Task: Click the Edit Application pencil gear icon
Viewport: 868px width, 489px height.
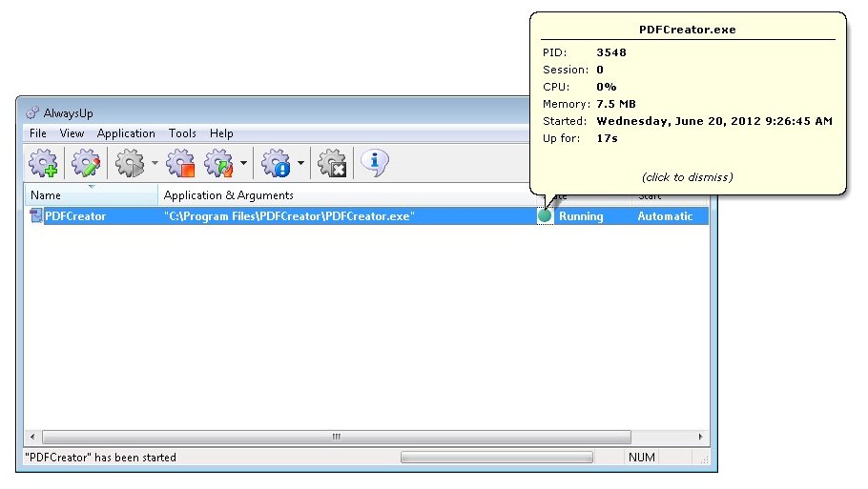Action: (x=86, y=163)
